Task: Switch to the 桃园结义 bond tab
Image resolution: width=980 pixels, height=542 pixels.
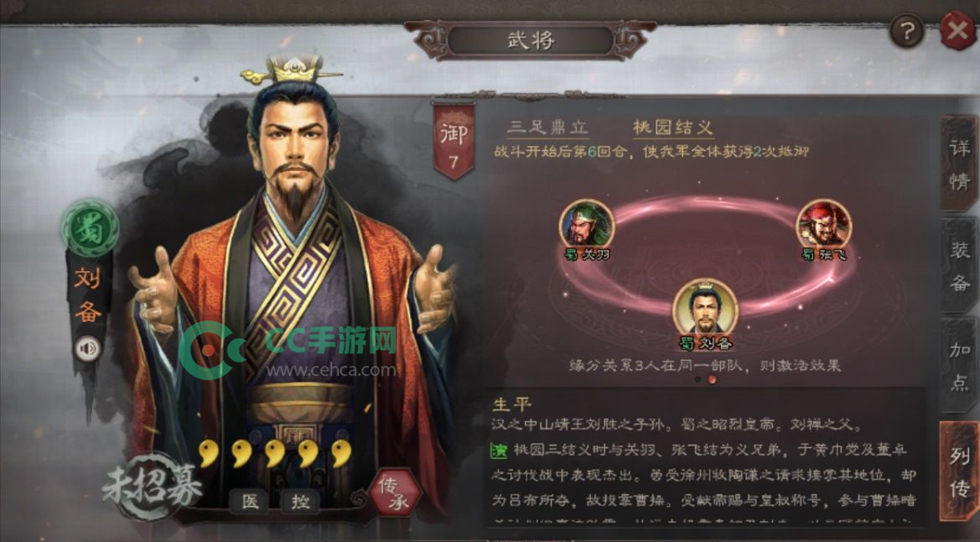Action: [x=672, y=127]
